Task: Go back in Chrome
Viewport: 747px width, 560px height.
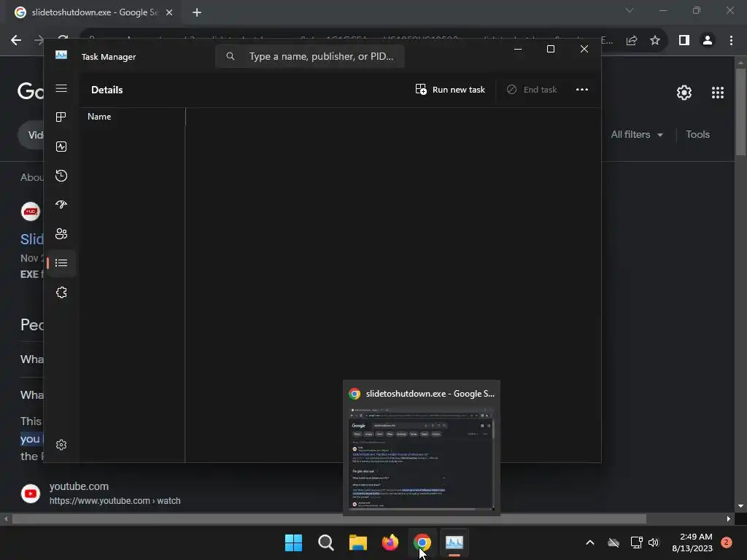Action: (16, 41)
